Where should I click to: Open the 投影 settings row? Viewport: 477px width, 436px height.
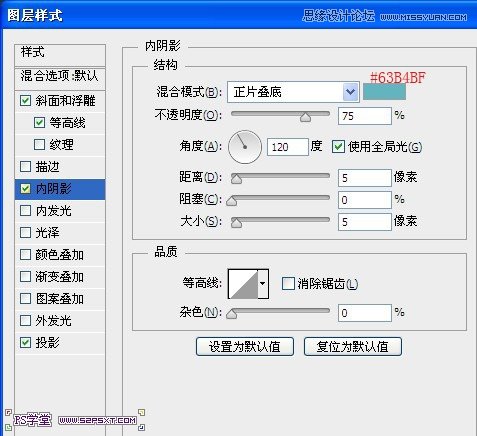(60, 343)
